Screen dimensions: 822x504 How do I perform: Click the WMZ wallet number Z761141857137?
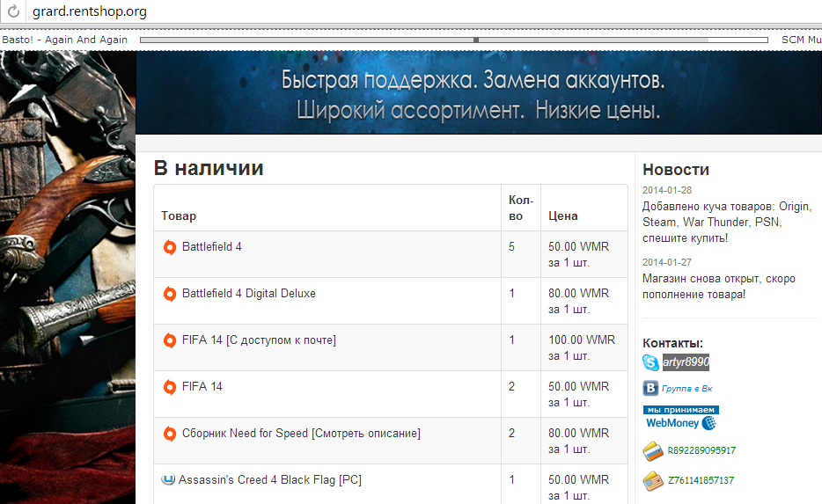point(701,480)
